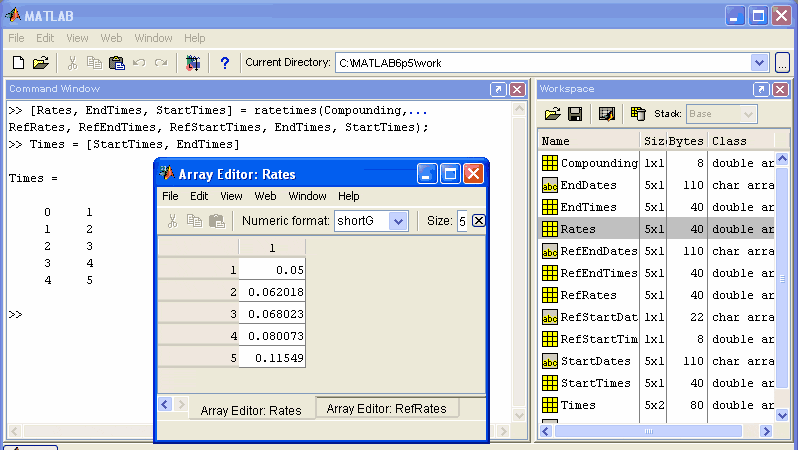Click Copy icon in Array Editor toolbar

tap(194, 221)
